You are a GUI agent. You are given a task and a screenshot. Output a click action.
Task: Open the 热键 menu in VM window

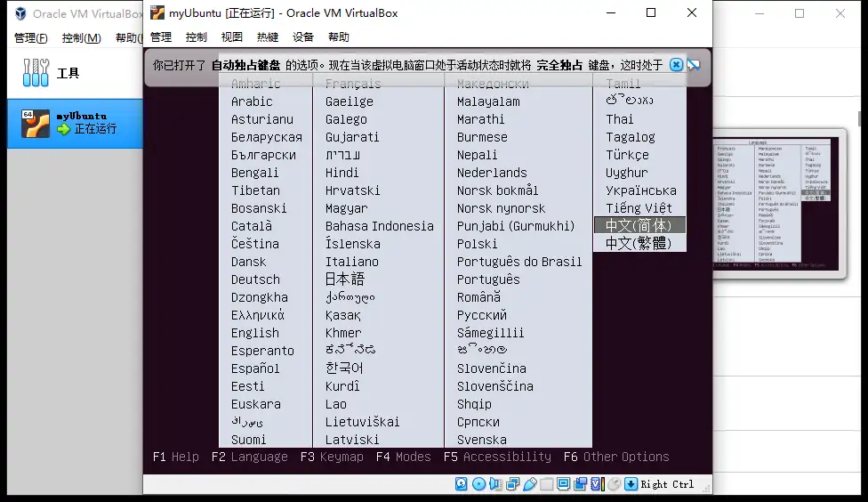click(268, 37)
